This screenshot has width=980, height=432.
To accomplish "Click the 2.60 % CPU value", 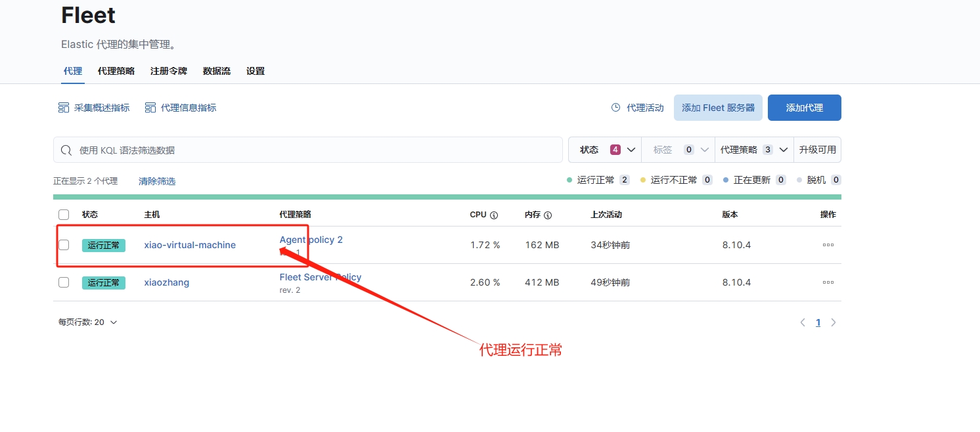I will [485, 282].
